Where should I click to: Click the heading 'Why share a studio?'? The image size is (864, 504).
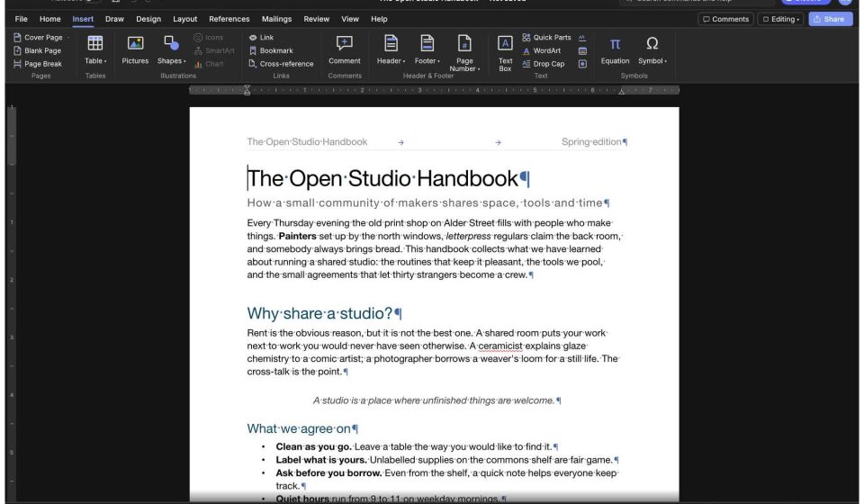tap(319, 313)
